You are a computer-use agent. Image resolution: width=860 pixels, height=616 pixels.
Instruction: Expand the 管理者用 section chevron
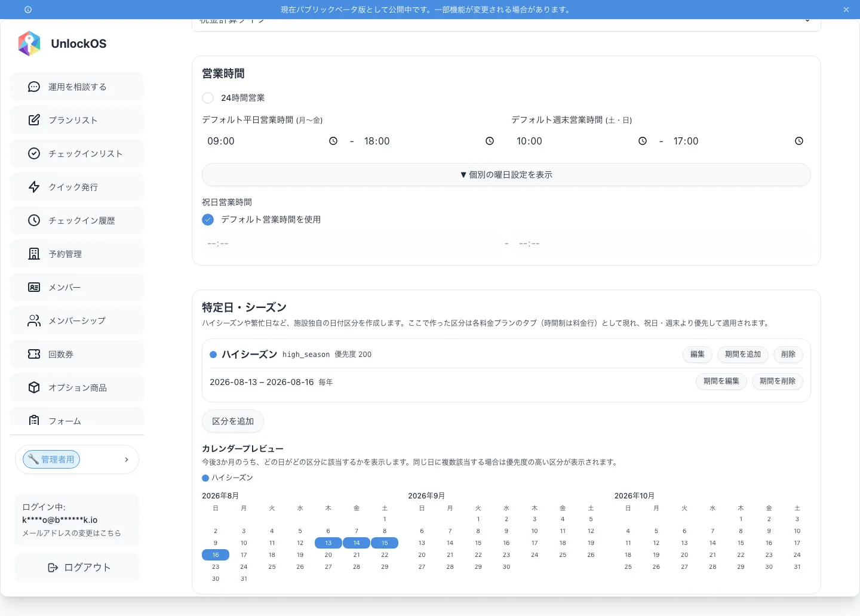[x=127, y=460]
